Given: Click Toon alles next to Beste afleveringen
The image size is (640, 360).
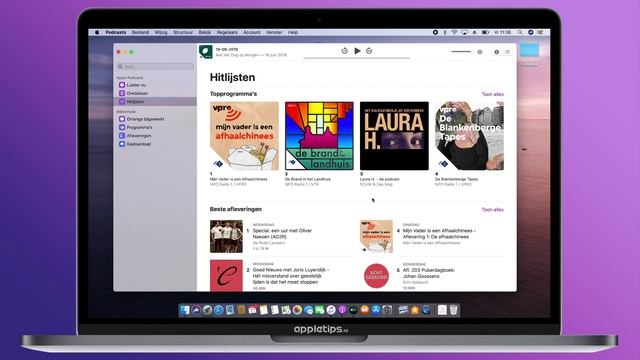Looking at the screenshot, I should [x=493, y=210].
